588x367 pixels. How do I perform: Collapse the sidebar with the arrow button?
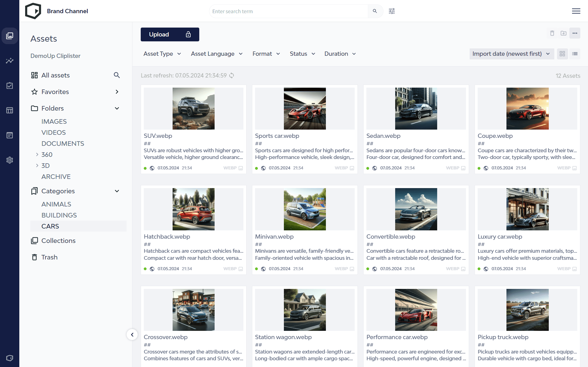[x=132, y=335]
